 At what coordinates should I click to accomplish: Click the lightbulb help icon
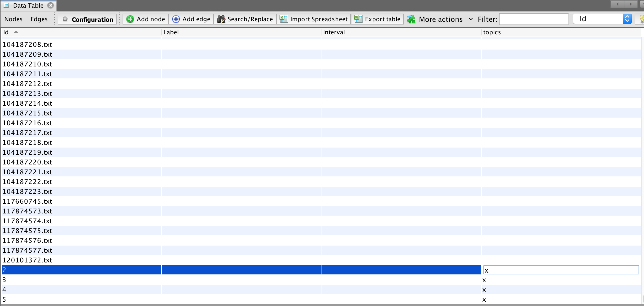(x=641, y=19)
